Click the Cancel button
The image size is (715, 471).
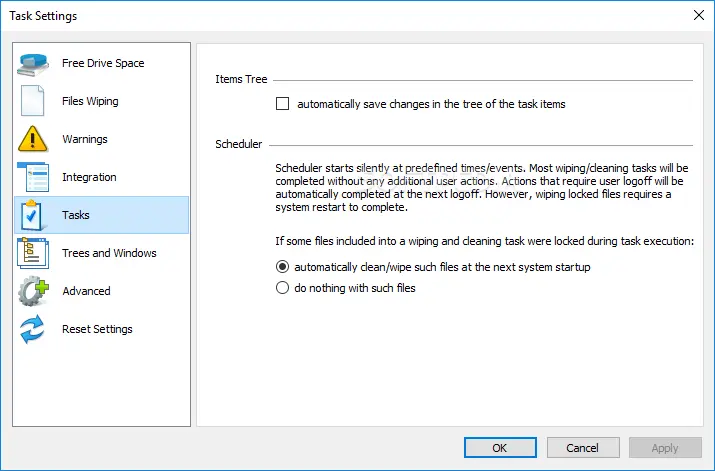tap(583, 448)
